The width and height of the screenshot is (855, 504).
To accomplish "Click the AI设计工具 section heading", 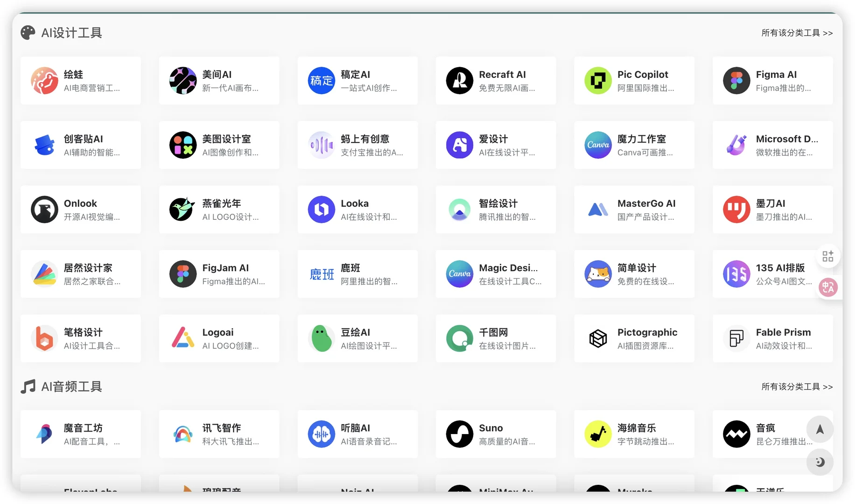I will (x=71, y=33).
